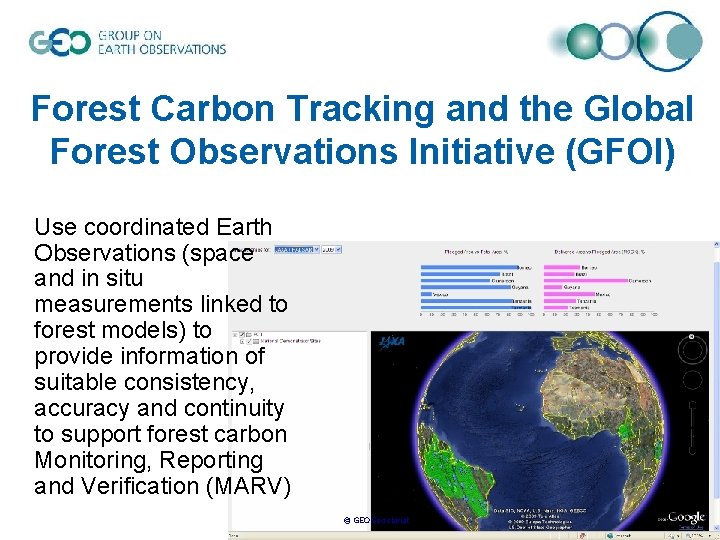Click the North marker on the compass
The width and height of the screenshot is (720, 540).
pyautogui.click(x=692, y=337)
